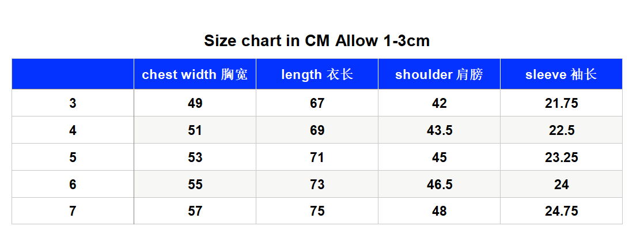Click the size 7 row label
Viewport: 644px width, 237px height.
coord(73,211)
